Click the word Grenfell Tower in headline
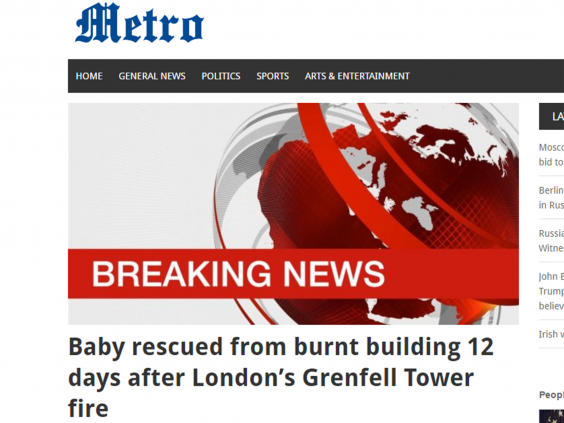The image size is (564, 423). click(x=388, y=378)
